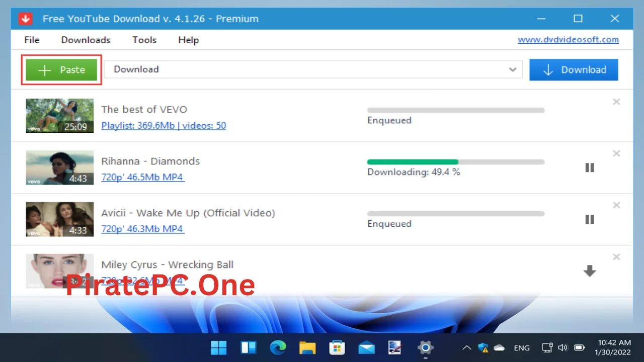This screenshot has width=644, height=362.
Task: Open the Mail app from taskbar
Action: click(x=366, y=347)
